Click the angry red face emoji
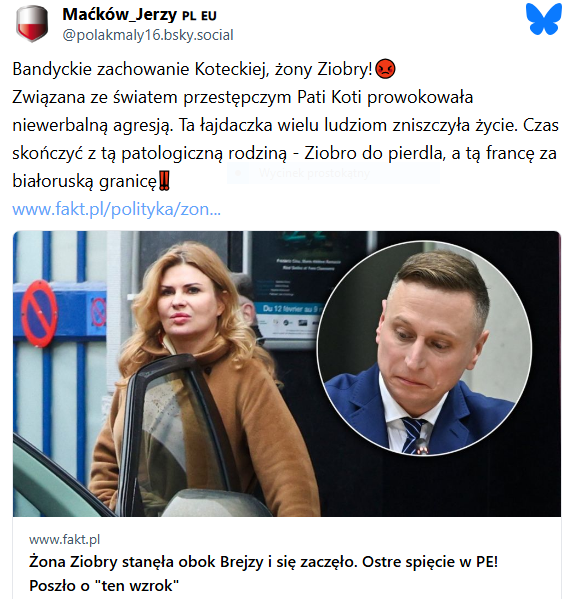Image resolution: width=570 pixels, height=599 pixels. [x=385, y=69]
